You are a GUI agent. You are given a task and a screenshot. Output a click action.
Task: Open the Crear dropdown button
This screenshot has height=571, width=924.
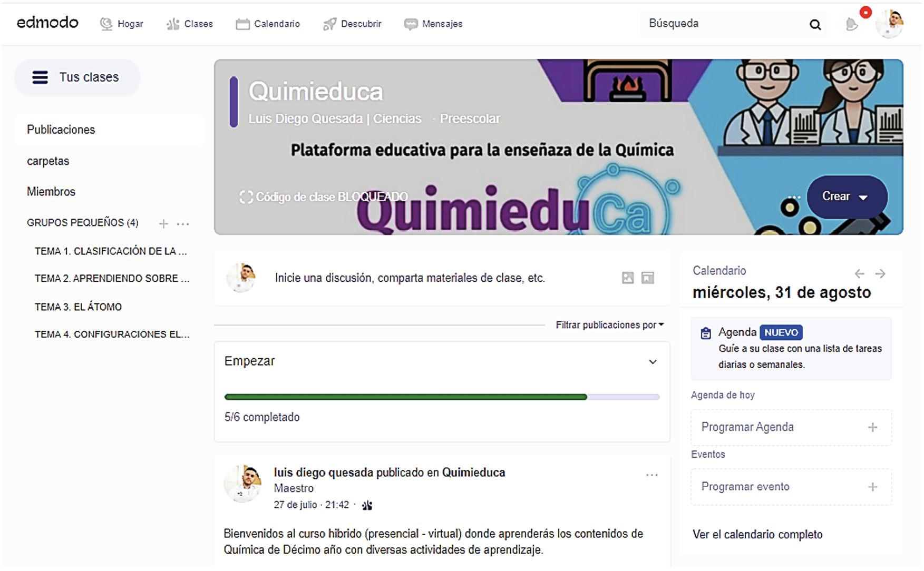tap(847, 196)
